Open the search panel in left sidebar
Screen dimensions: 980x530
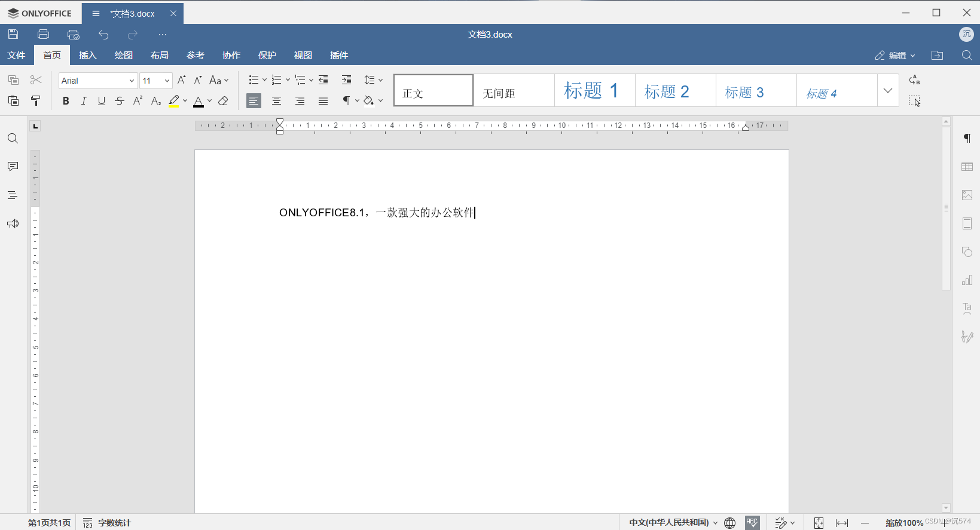[x=13, y=139]
